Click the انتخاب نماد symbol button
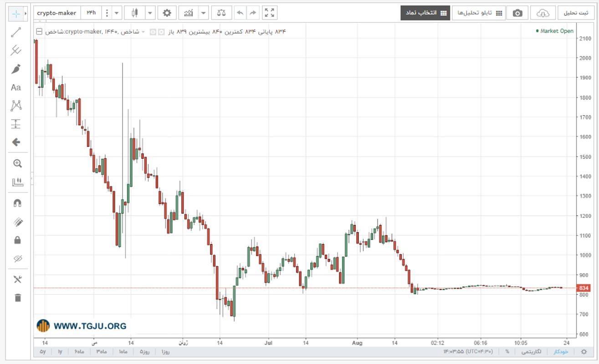This screenshot has width=599, height=364. [x=425, y=13]
